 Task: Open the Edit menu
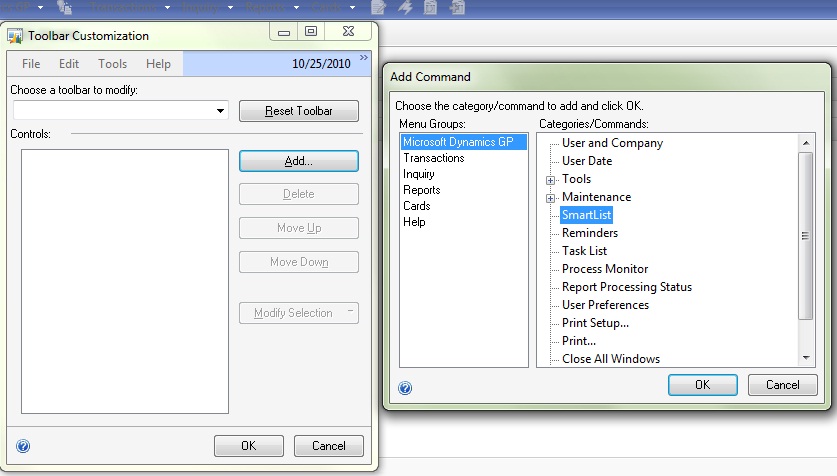point(69,64)
